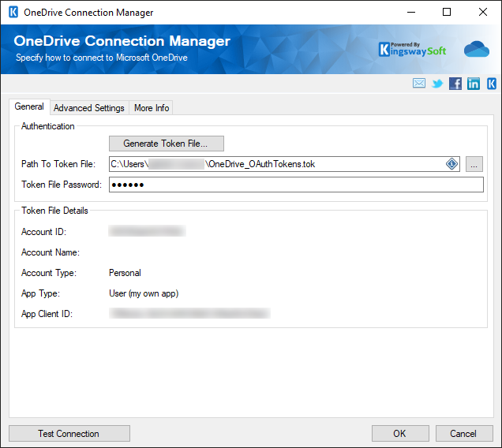Click the KingswaySoft logo in the banner
The height and width of the screenshot is (448, 502).
[412, 49]
